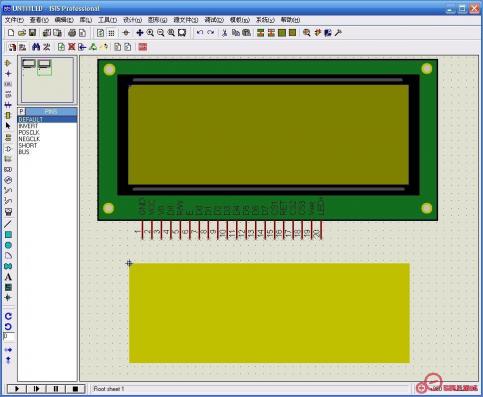
Task: Click the rotation angle input field
Action: point(9,337)
